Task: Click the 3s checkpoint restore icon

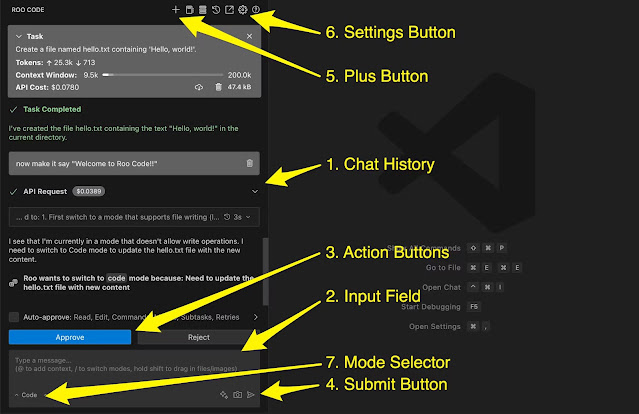Action: tap(227, 217)
